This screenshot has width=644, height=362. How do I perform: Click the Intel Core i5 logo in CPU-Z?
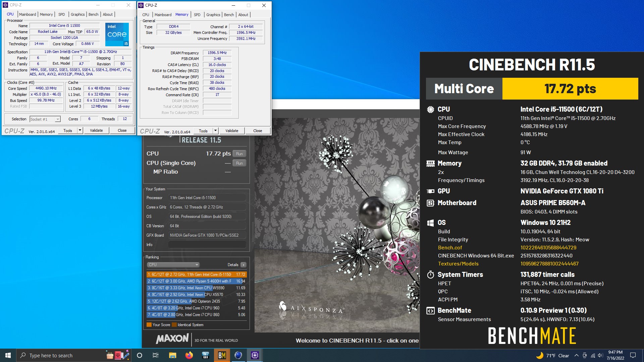pyautogui.click(x=117, y=34)
